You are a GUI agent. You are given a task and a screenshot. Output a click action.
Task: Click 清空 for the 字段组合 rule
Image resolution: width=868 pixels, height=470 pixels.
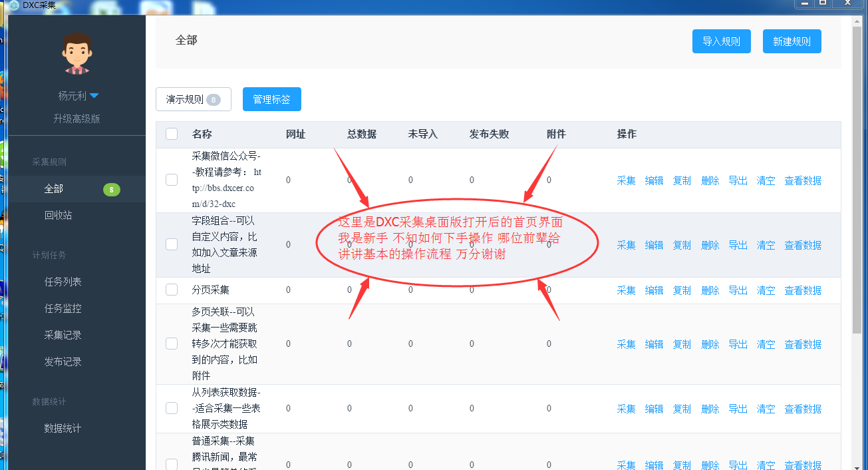(x=766, y=245)
